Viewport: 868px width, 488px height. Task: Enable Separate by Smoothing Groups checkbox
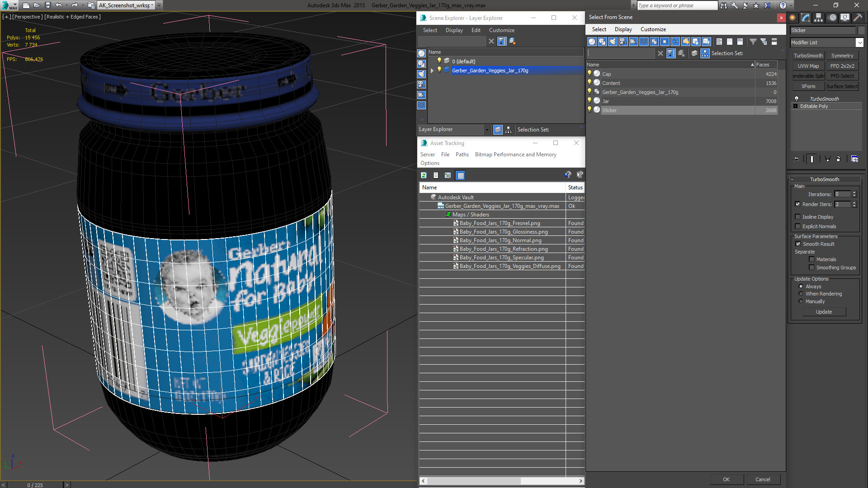[x=812, y=267]
